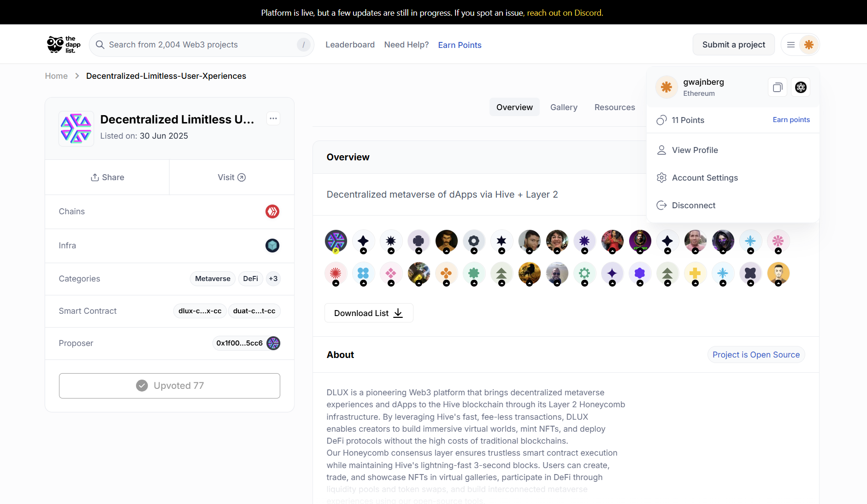Toggle the Upvoted 77 button
This screenshot has width=867, height=504.
(170, 386)
